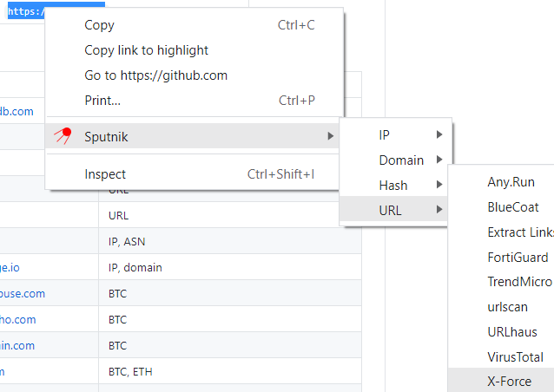The image size is (554, 392).
Task: Choose BlueCoat lookup option
Action: pyautogui.click(x=513, y=207)
